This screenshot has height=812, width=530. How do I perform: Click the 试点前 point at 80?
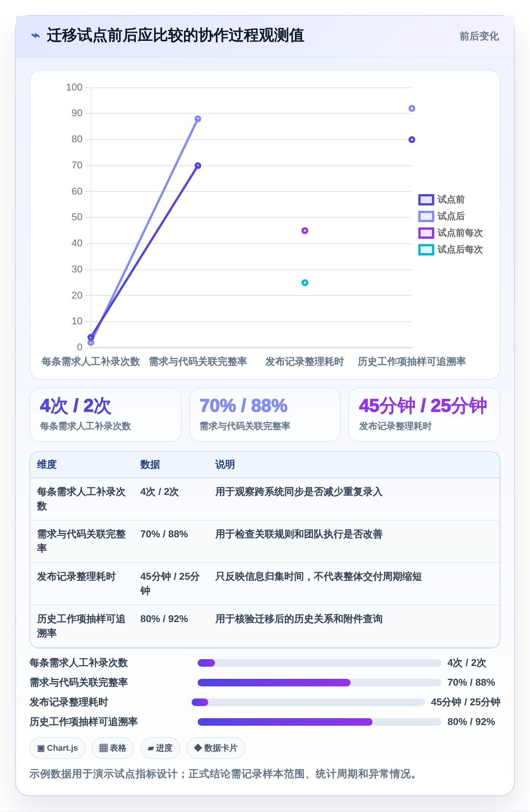pos(412,140)
